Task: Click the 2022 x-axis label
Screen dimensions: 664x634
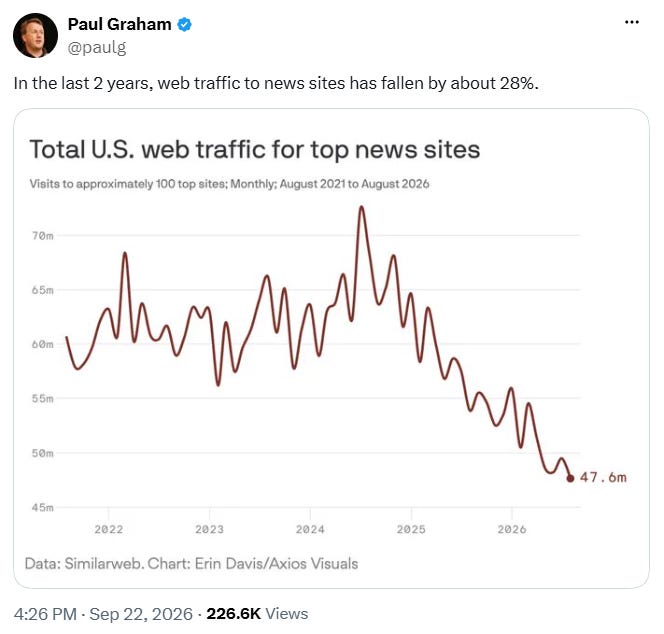Action: coord(109,529)
